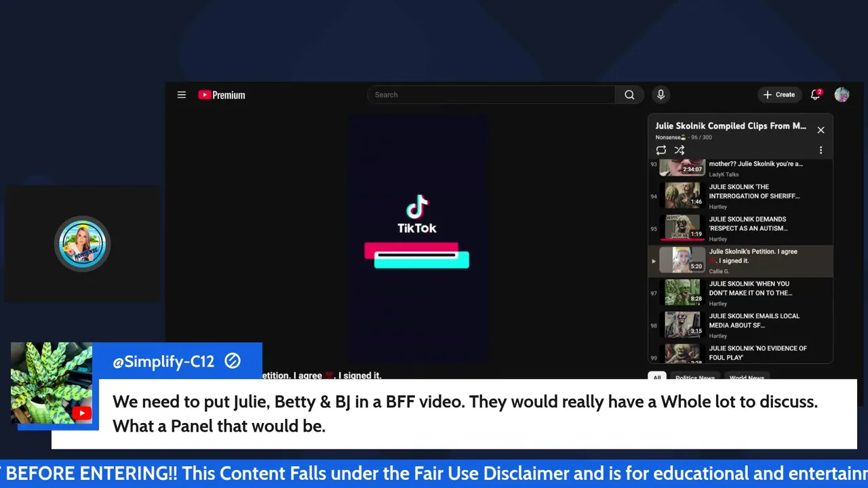Close the playlist panel

(821, 130)
